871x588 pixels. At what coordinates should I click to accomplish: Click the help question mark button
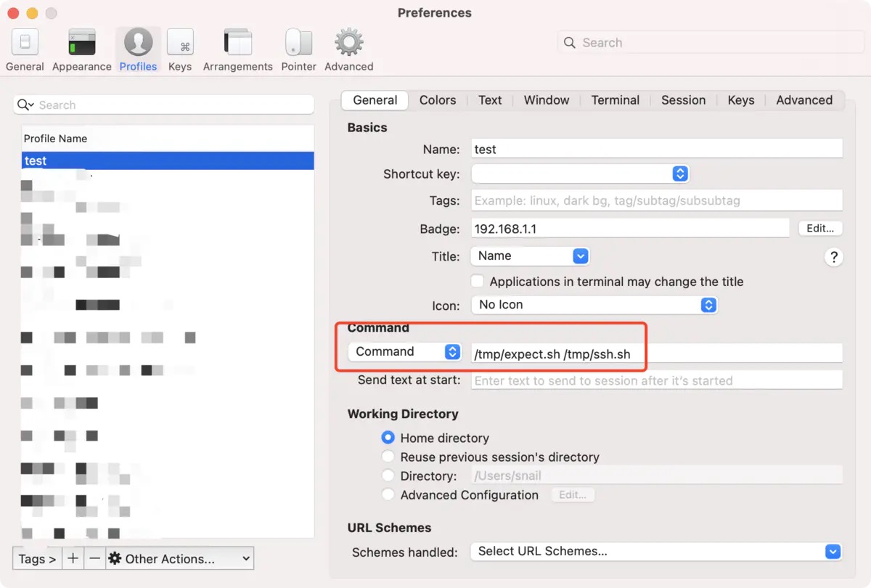[x=833, y=257]
